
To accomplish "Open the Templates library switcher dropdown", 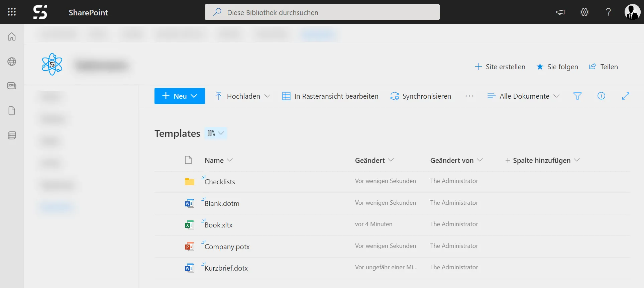I will point(216,133).
